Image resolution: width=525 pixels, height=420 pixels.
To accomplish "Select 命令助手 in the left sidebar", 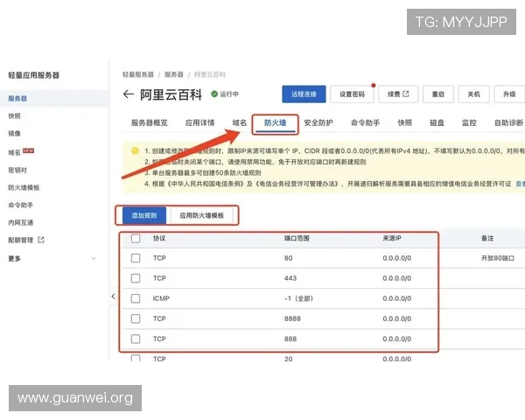I will tap(20, 205).
